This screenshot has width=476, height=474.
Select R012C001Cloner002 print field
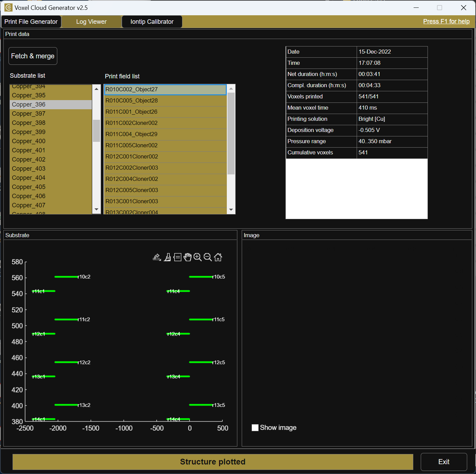pyautogui.click(x=165, y=157)
